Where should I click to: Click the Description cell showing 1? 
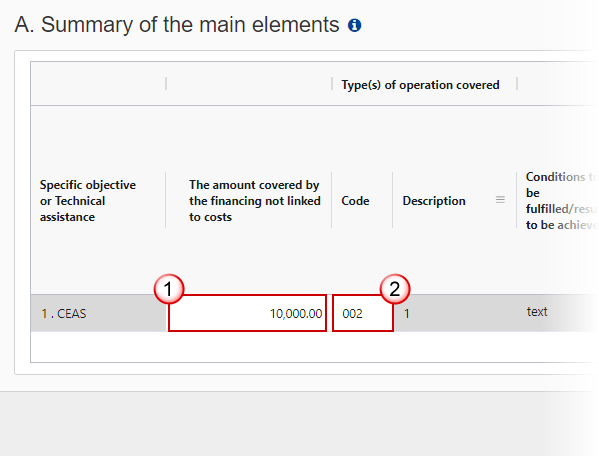click(407, 314)
